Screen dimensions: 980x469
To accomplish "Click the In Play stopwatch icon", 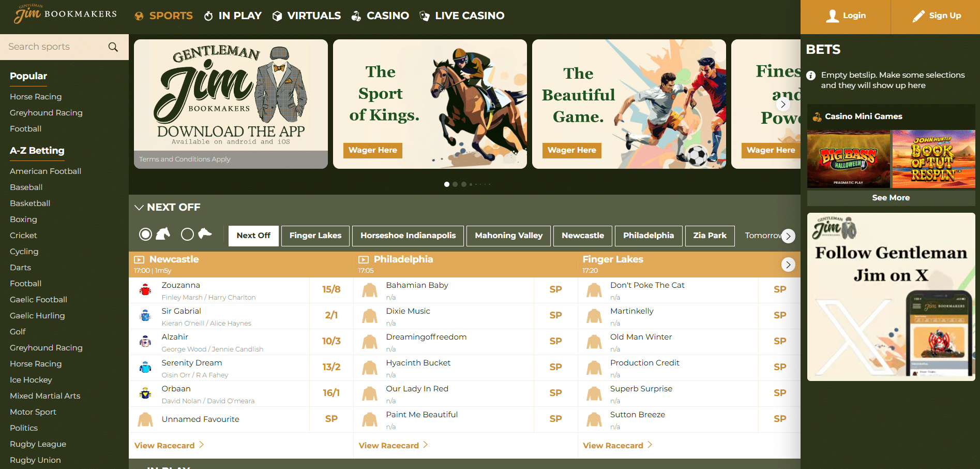I will [x=208, y=16].
